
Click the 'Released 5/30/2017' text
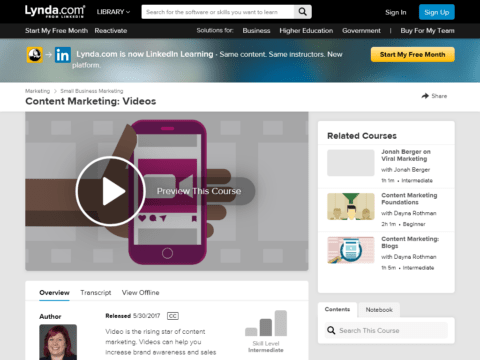(x=133, y=316)
